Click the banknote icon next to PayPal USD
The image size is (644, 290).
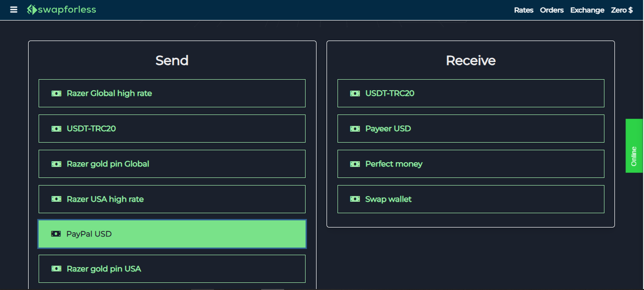(x=56, y=234)
